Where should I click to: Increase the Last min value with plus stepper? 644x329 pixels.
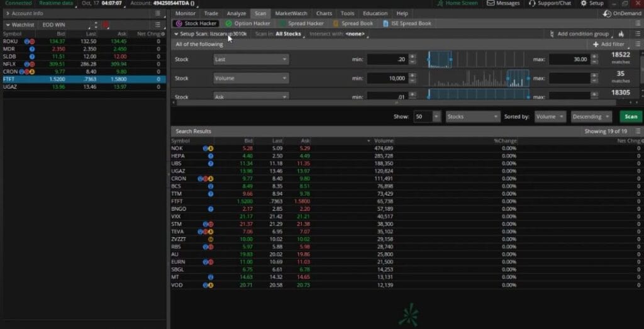413,57
